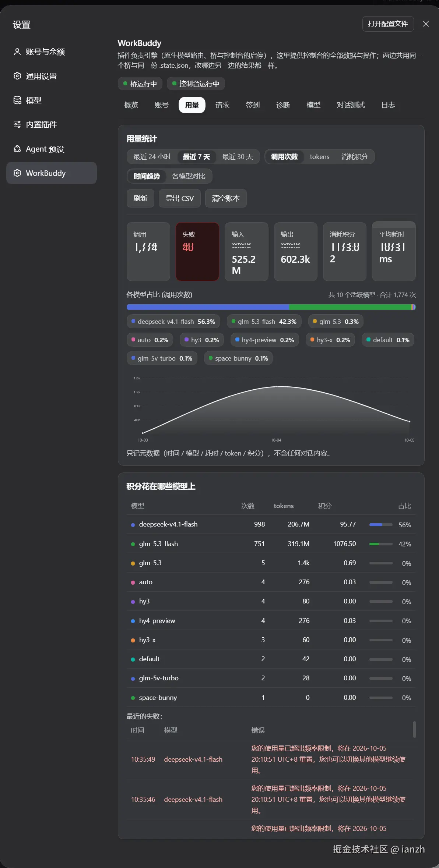Click the recent failures list scrollbar
The height and width of the screenshot is (868, 439).
[x=414, y=729]
